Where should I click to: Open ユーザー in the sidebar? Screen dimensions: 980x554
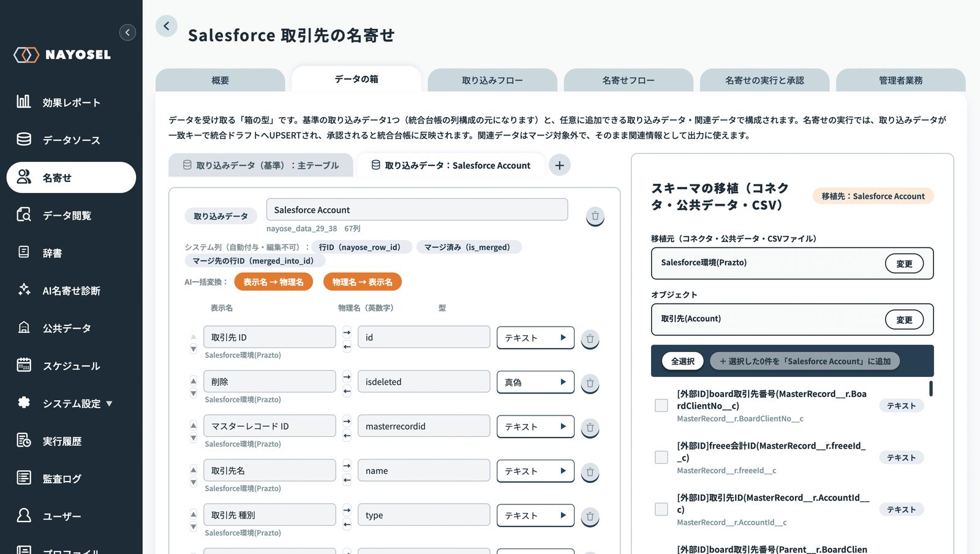pos(71,516)
